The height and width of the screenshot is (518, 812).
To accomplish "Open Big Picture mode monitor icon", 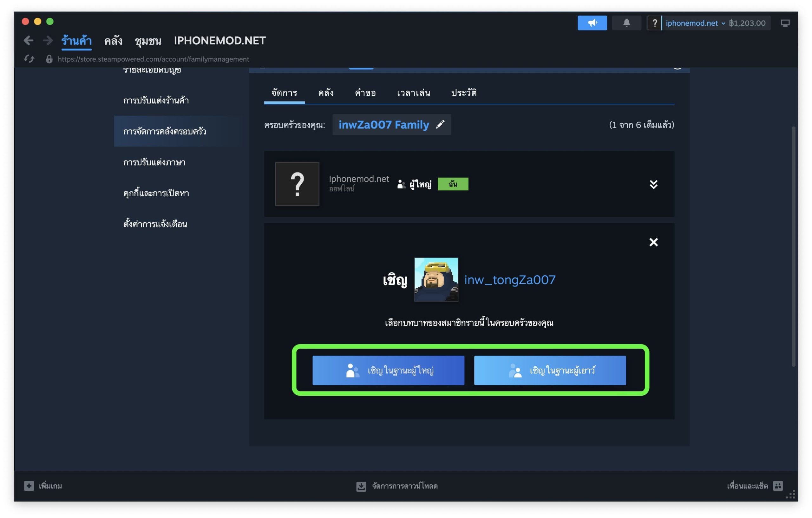I will click(785, 23).
